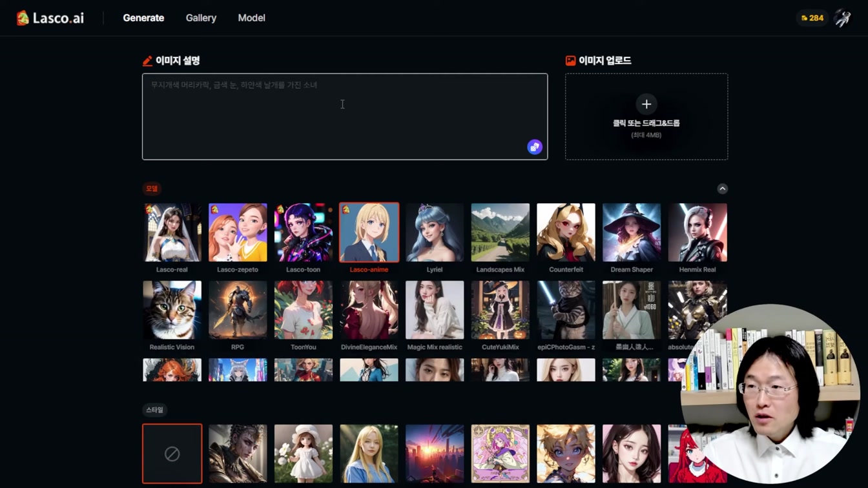Select the epiCPhotoGasm model
This screenshot has width=868, height=488.
566,310
